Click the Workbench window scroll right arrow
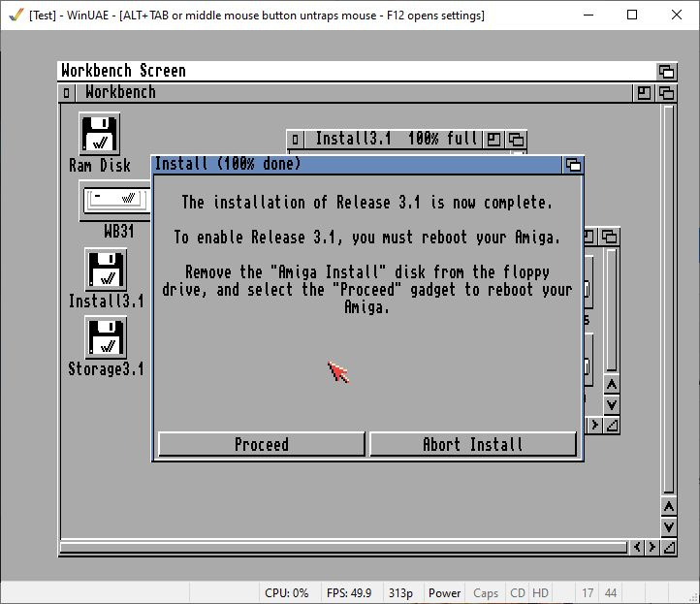 click(x=652, y=548)
